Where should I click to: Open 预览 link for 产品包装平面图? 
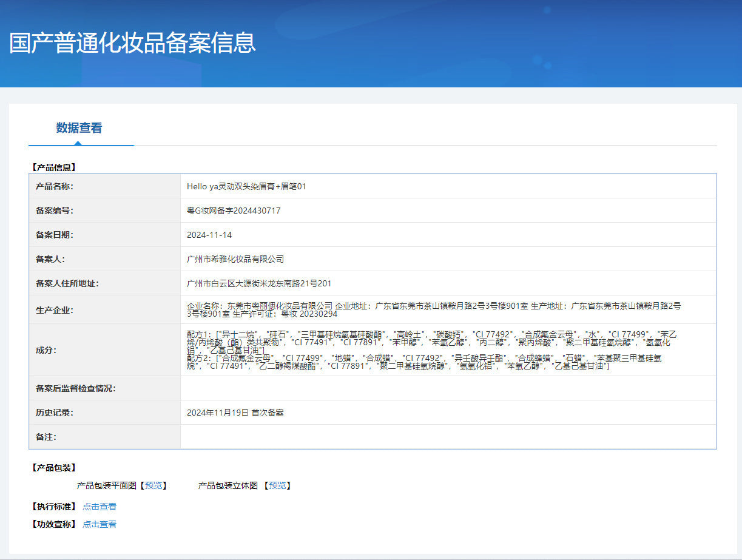(153, 485)
